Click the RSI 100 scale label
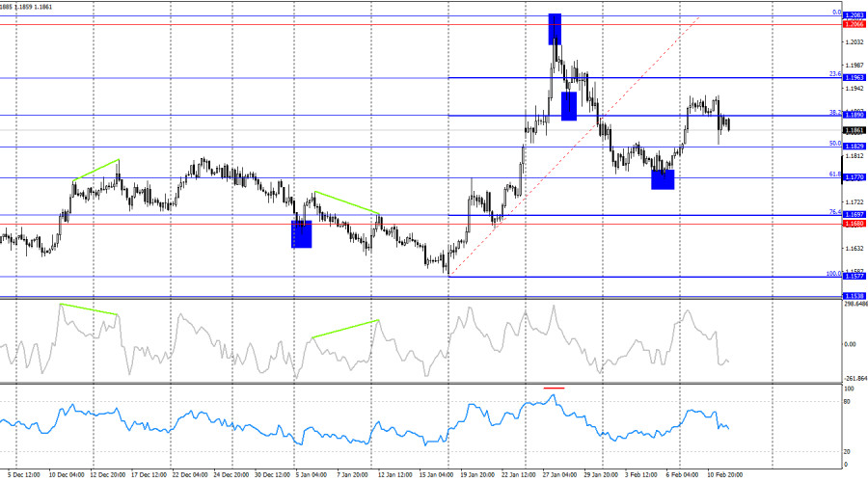This screenshot has width=868, height=482. point(849,389)
